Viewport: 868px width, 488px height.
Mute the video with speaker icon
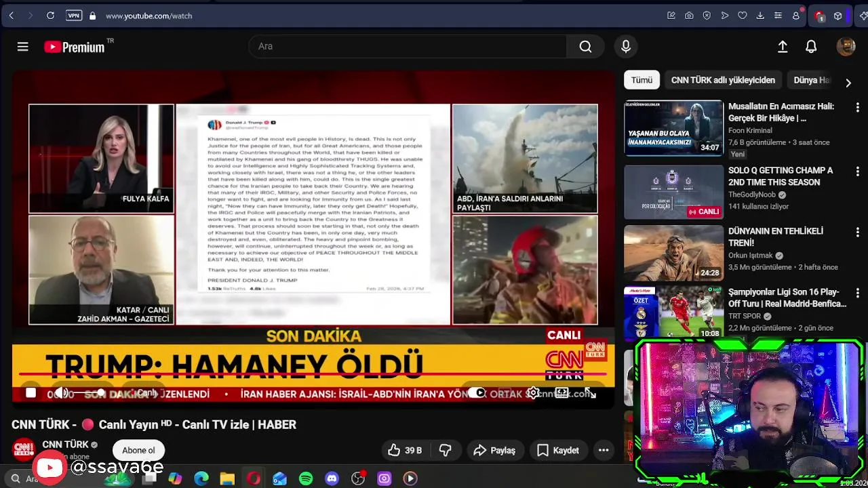(x=61, y=393)
